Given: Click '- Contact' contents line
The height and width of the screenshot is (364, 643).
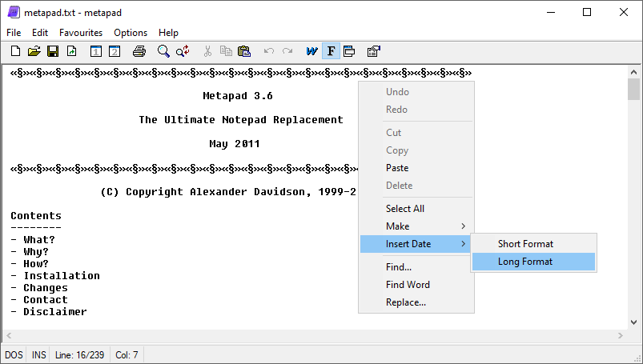Looking at the screenshot, I should (x=39, y=300).
